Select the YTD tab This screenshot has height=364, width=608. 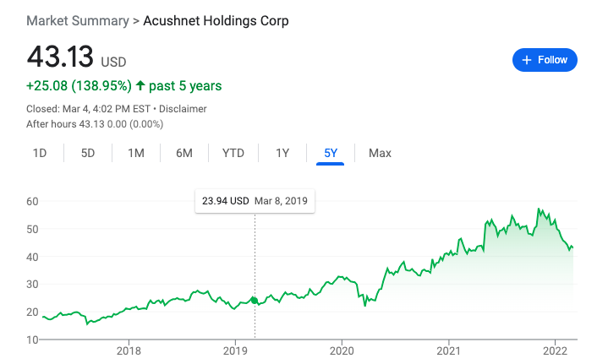coord(233,153)
